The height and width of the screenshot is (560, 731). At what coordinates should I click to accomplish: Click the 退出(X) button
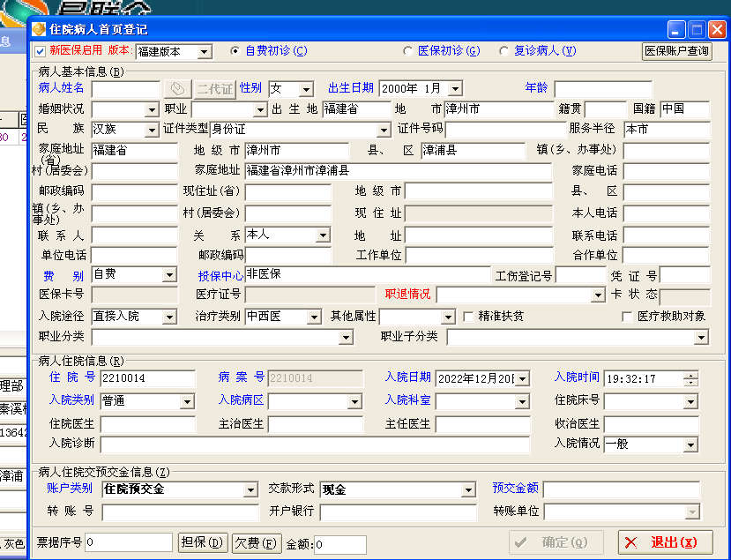(665, 542)
